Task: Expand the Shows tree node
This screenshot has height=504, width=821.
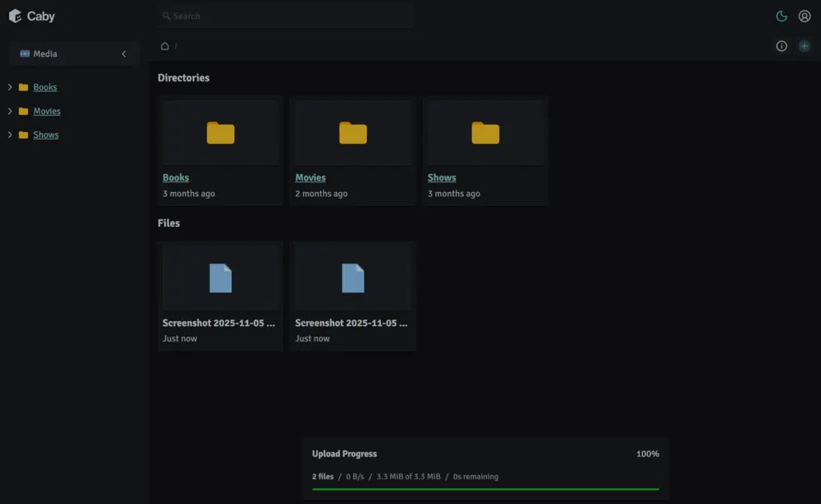Action: point(9,135)
